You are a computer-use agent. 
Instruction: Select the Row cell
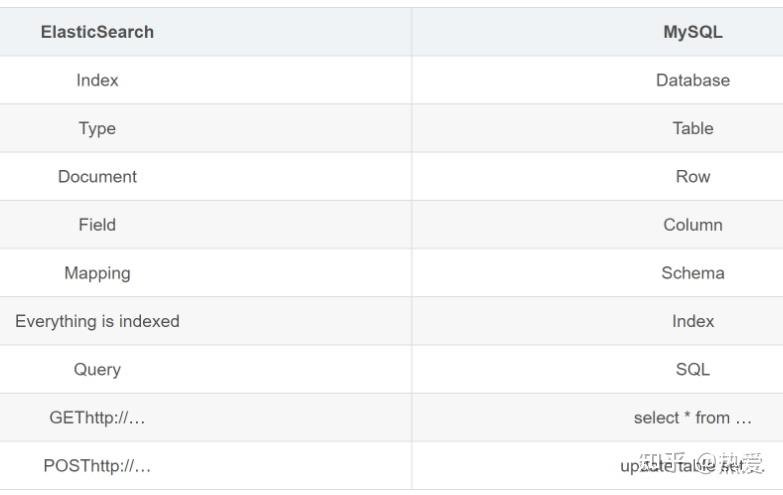[x=692, y=176]
